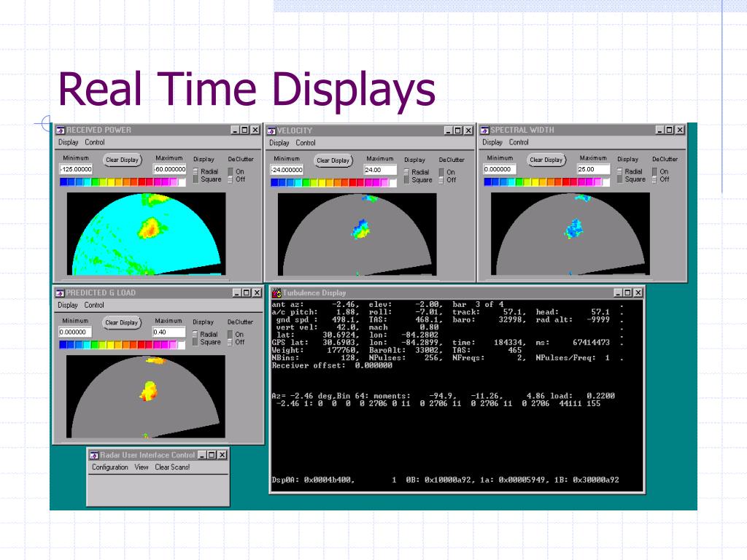Click the Velocity window title icon
Viewport: 747px width, 560px height.
click(271, 131)
